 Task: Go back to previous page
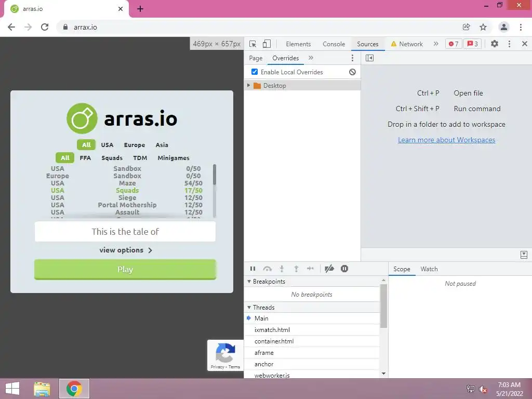11,27
